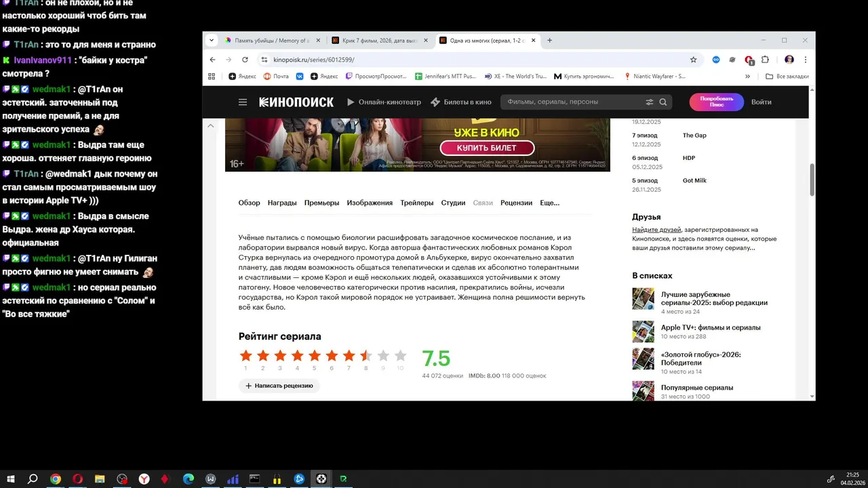Image resolution: width=868 pixels, height=488 pixels.
Task: Open search filter settings icon in Kinopoisk search
Action: pos(650,102)
